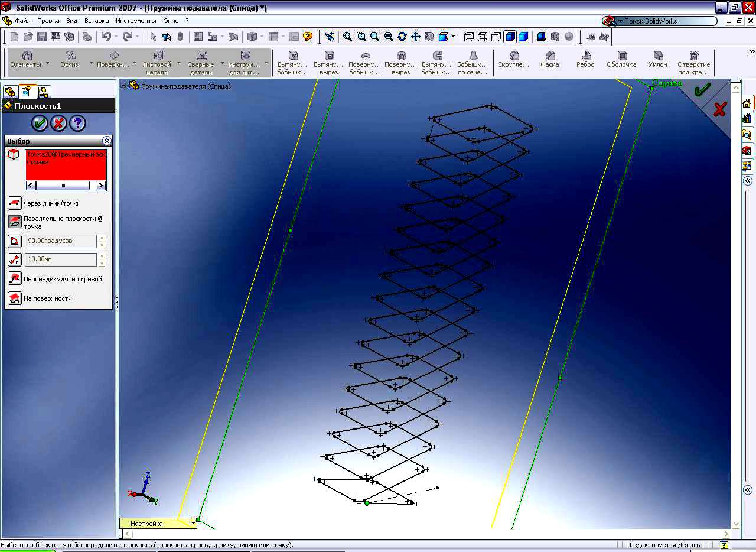
Task: Click the selection list horizontal scrollbar thumb
Action: click(x=63, y=186)
